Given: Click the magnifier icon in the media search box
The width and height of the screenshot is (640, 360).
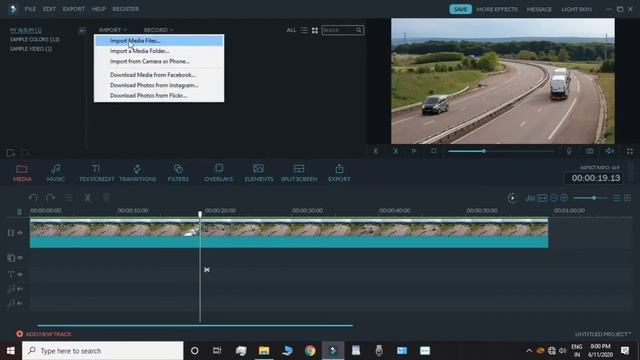Looking at the screenshot, I should [x=358, y=30].
